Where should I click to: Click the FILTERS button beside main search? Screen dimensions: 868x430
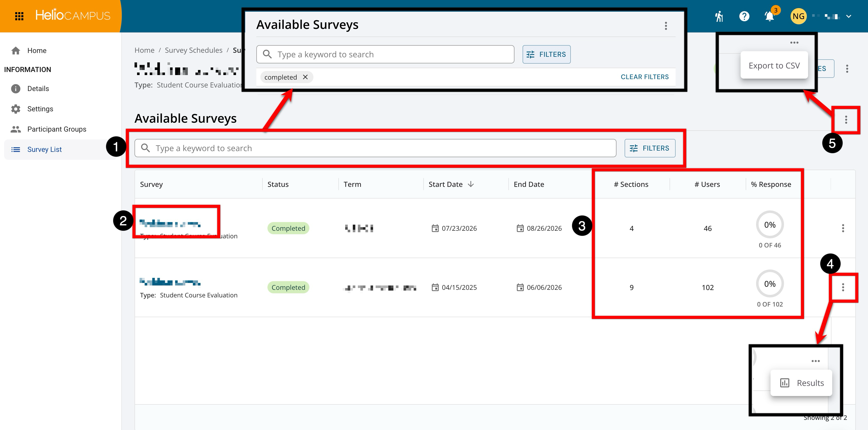650,148
